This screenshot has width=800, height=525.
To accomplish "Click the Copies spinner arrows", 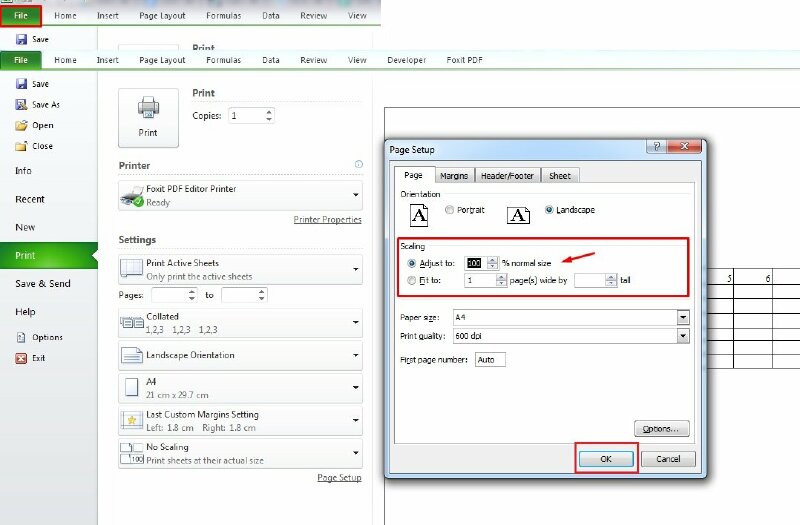I will tap(269, 116).
